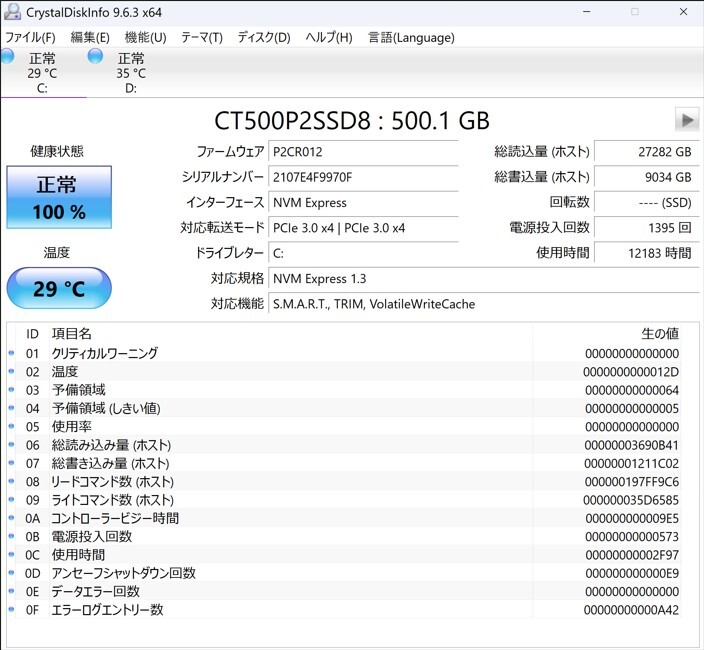704x650 pixels.
Task: Open the テーマ(T) menu
Action: pos(202,37)
